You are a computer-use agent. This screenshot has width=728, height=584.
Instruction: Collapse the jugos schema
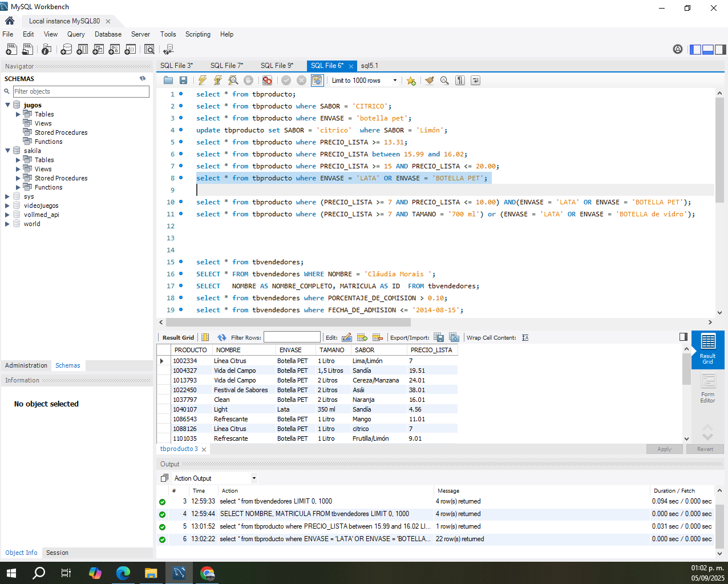pos(8,105)
